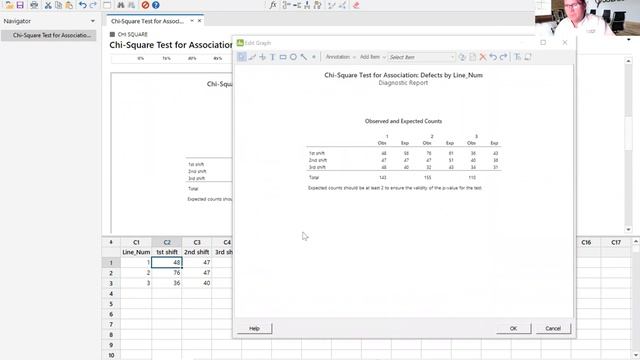Select Chi-Square Test item in Navigator

(49, 36)
